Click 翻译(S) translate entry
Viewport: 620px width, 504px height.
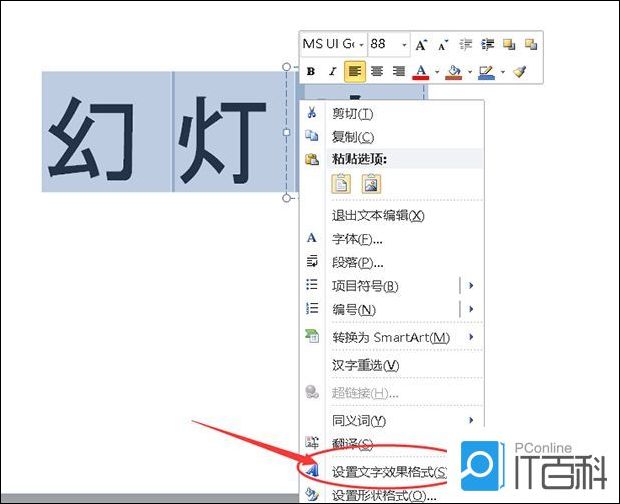[352, 445]
